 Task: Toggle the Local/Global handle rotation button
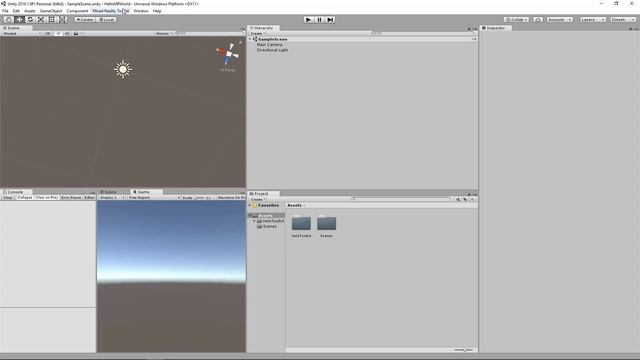106,20
